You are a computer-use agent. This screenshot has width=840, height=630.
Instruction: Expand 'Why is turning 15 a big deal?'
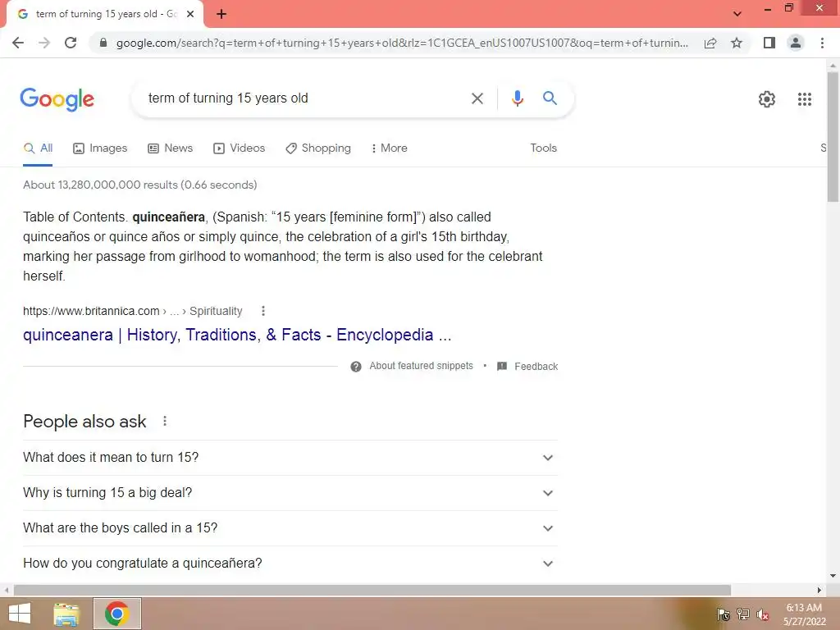click(x=290, y=493)
